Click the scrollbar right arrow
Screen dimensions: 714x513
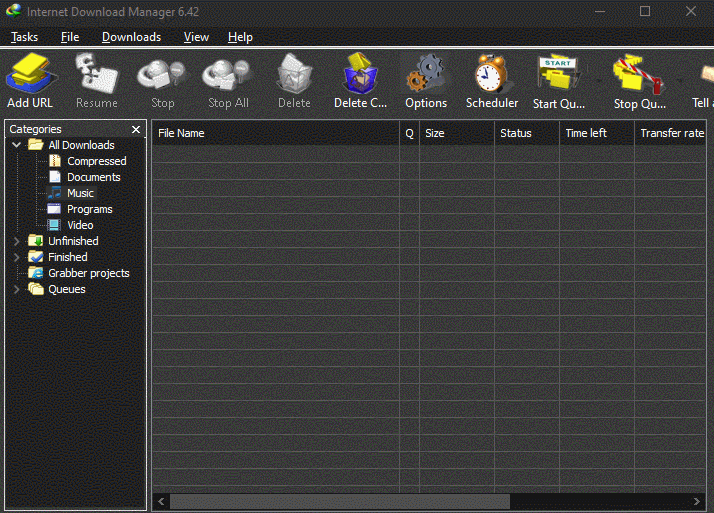(696, 501)
